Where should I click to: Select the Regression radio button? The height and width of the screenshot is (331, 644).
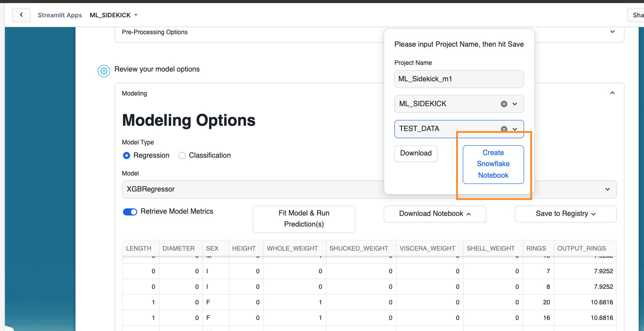127,156
